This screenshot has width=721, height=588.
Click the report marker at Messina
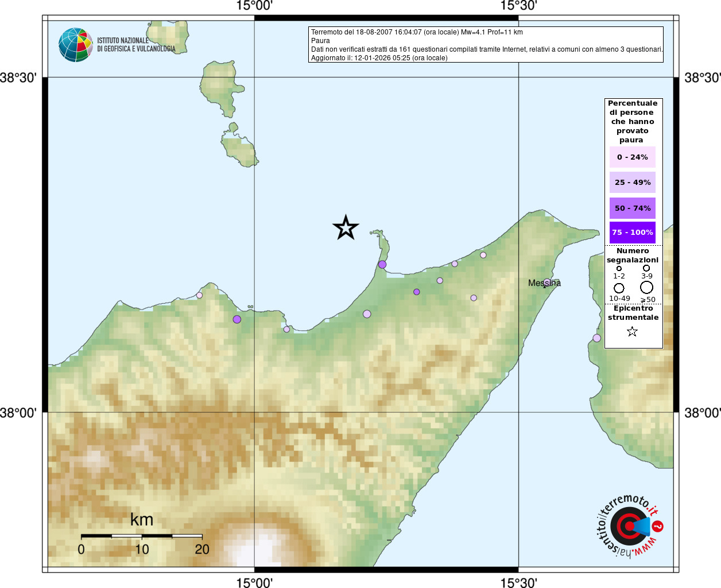click(x=548, y=282)
